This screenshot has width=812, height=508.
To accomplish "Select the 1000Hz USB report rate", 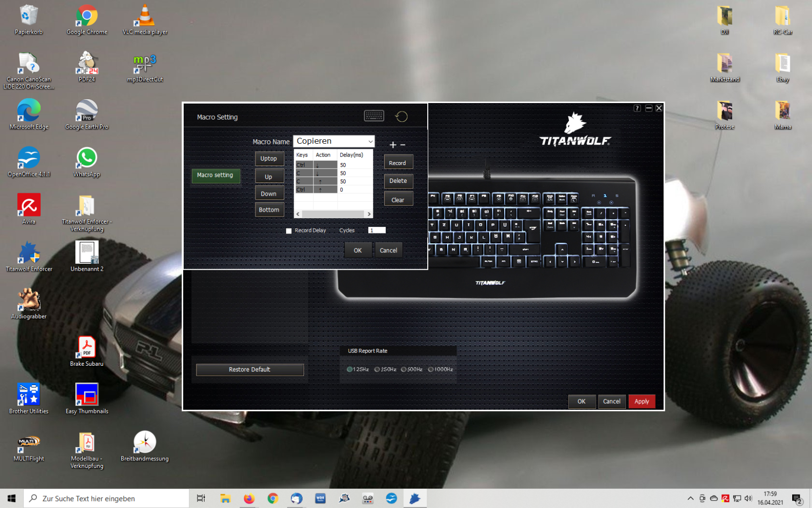I will pos(431,369).
